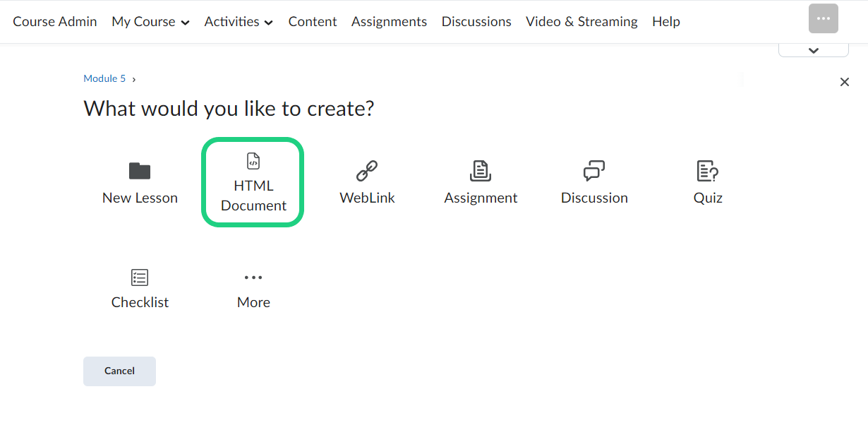Viewport: 868px width, 430px height.
Task: Choose the HTML Document icon
Action: coord(253,162)
